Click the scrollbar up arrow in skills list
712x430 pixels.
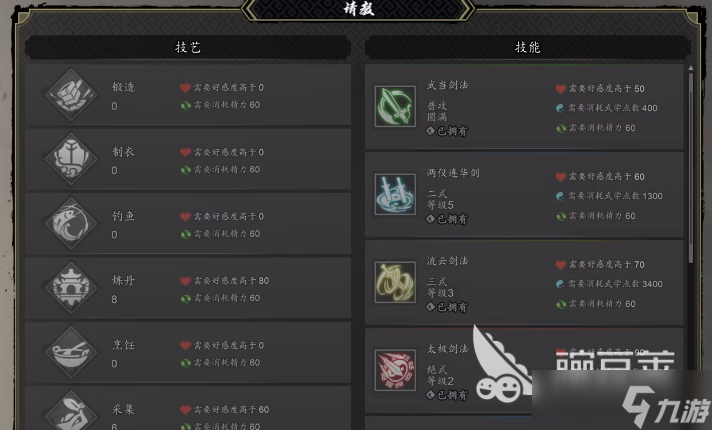tap(691, 68)
